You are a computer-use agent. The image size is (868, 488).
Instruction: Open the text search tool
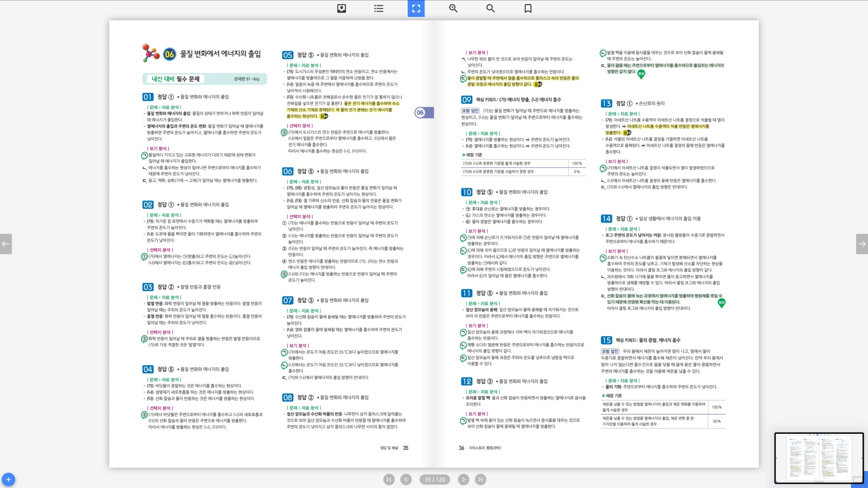tap(490, 8)
